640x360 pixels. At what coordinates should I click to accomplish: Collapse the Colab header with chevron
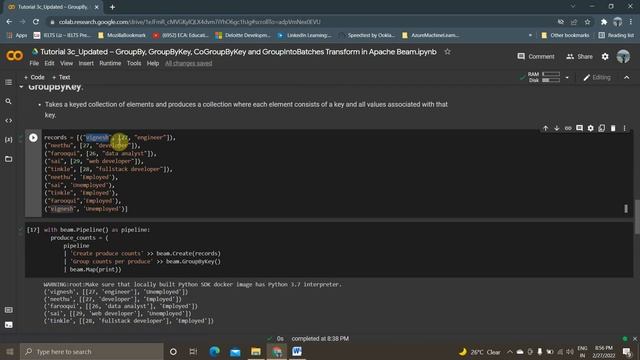[627, 77]
